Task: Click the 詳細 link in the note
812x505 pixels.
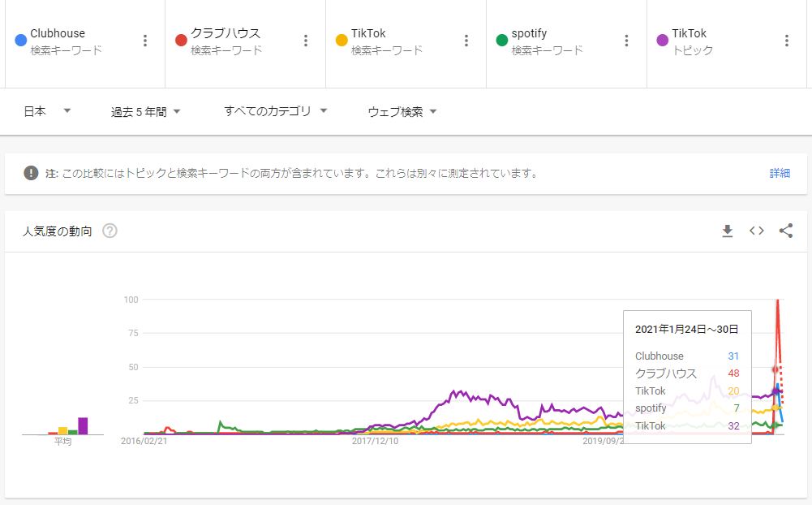Action: pos(780,173)
